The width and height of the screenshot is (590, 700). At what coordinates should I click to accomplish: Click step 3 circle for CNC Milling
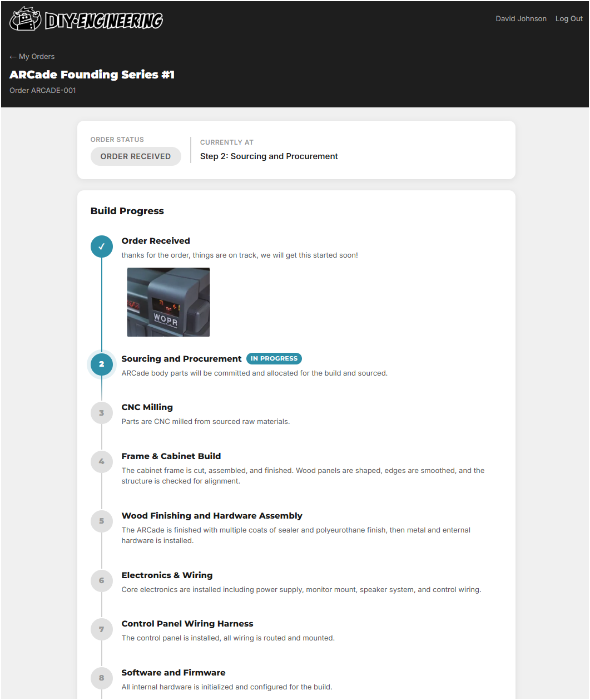point(102,413)
